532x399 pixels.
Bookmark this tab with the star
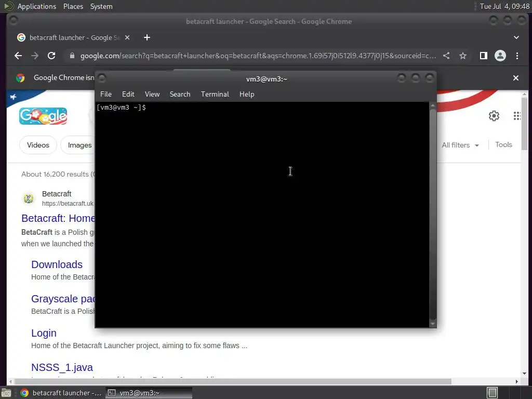pos(463,56)
